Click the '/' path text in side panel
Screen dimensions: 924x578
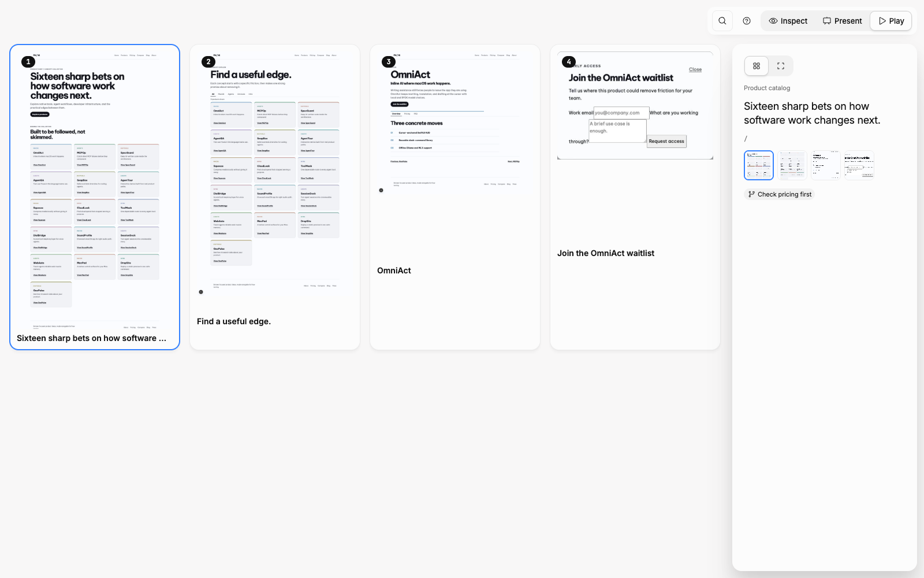(x=746, y=139)
